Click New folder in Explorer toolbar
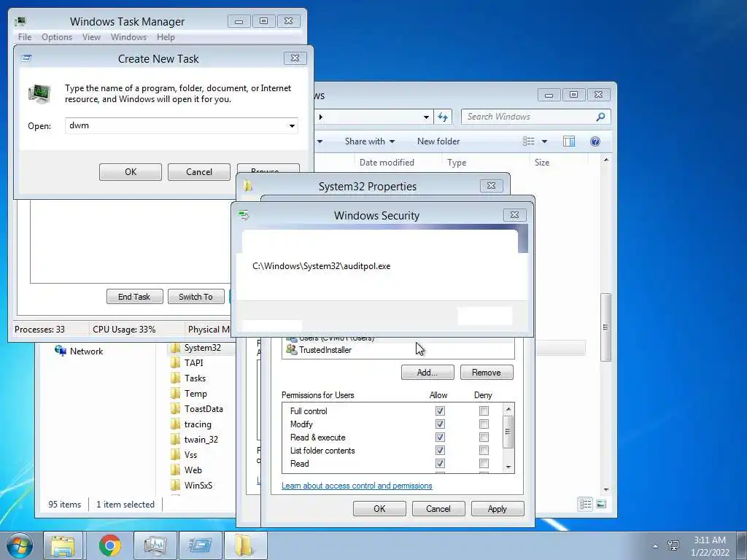Image resolution: width=747 pixels, height=560 pixels. [x=438, y=141]
